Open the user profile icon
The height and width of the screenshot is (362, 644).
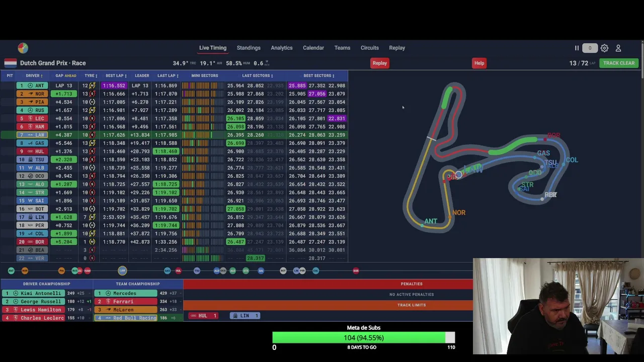(618, 48)
